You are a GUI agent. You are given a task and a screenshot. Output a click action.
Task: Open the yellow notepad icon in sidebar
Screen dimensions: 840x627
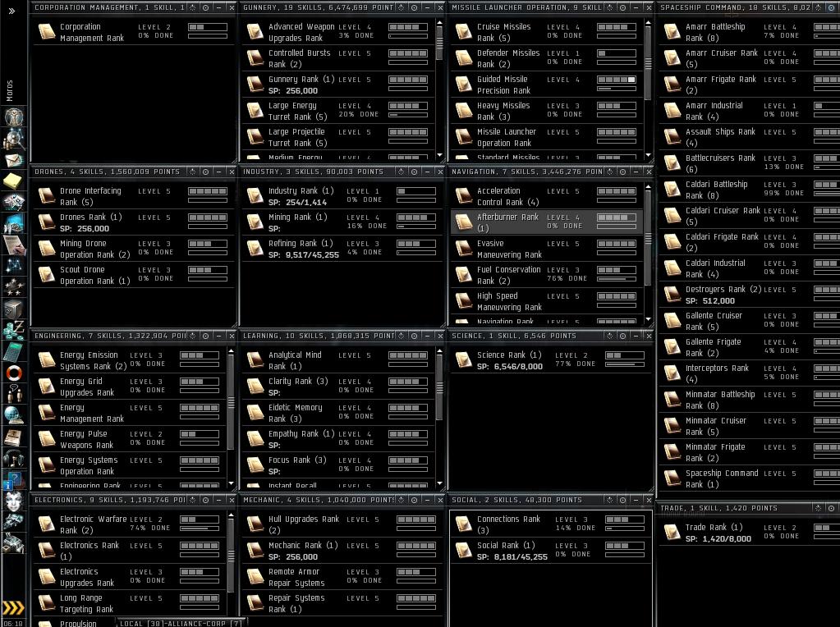coord(13,181)
